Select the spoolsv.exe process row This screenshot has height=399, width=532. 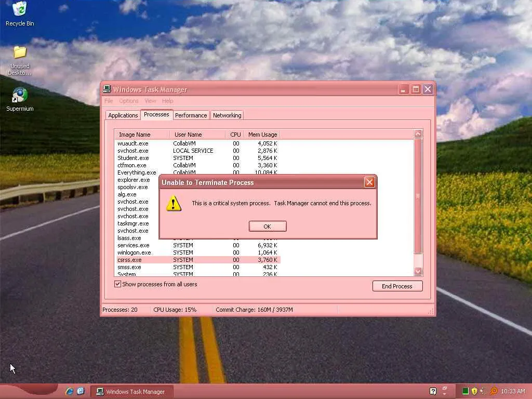pos(132,187)
